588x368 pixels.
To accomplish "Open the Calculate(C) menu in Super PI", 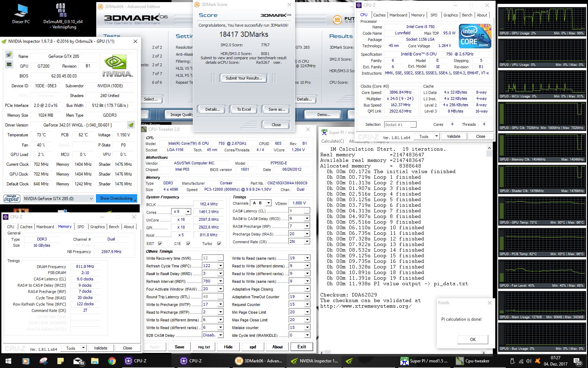I will (x=332, y=141).
